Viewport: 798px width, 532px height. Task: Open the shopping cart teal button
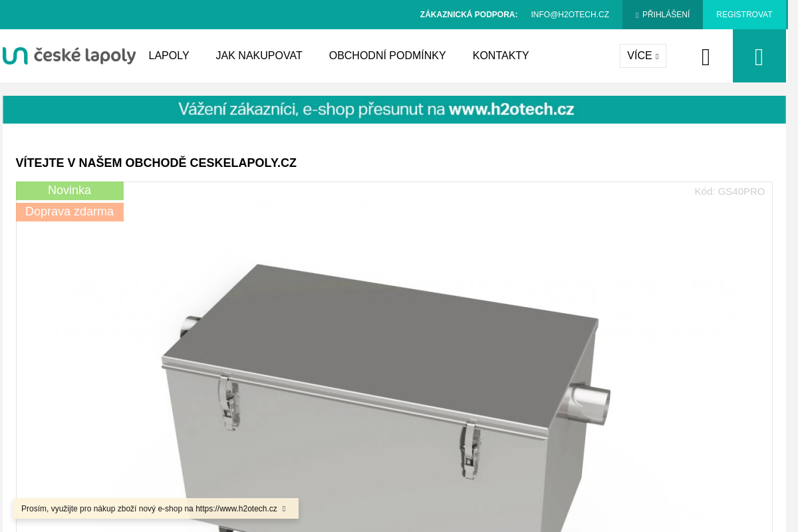759,56
